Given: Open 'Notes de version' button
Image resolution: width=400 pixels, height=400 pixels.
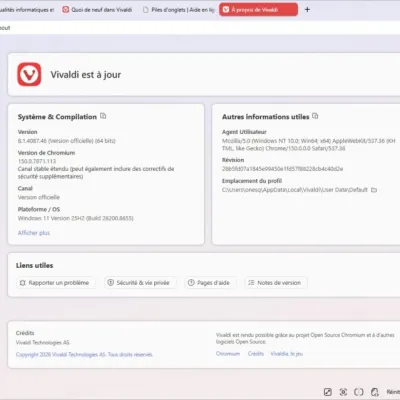Looking at the screenshot, I should (x=275, y=283).
